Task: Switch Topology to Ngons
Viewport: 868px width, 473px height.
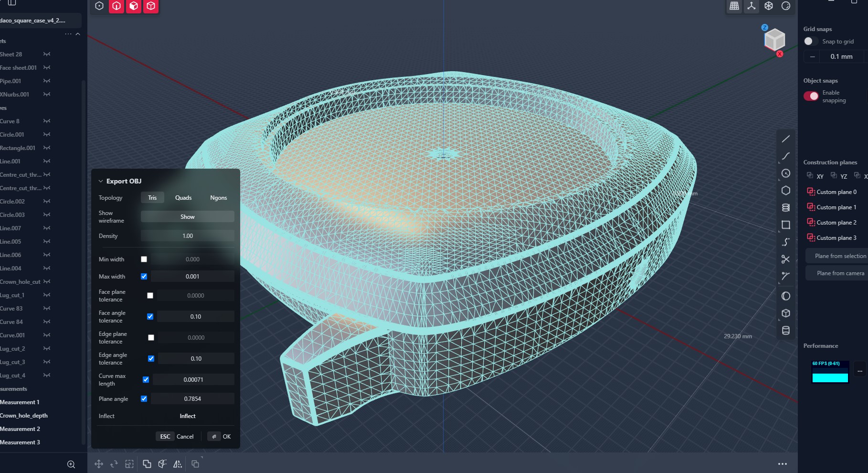Action: (x=219, y=198)
